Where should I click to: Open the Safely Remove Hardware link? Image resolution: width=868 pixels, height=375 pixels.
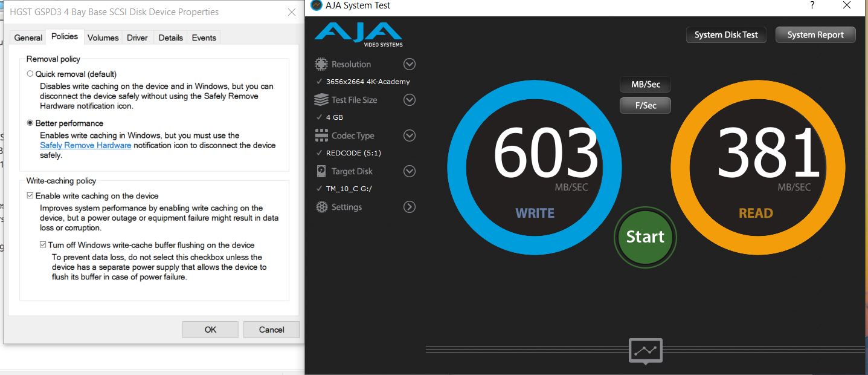tap(86, 145)
